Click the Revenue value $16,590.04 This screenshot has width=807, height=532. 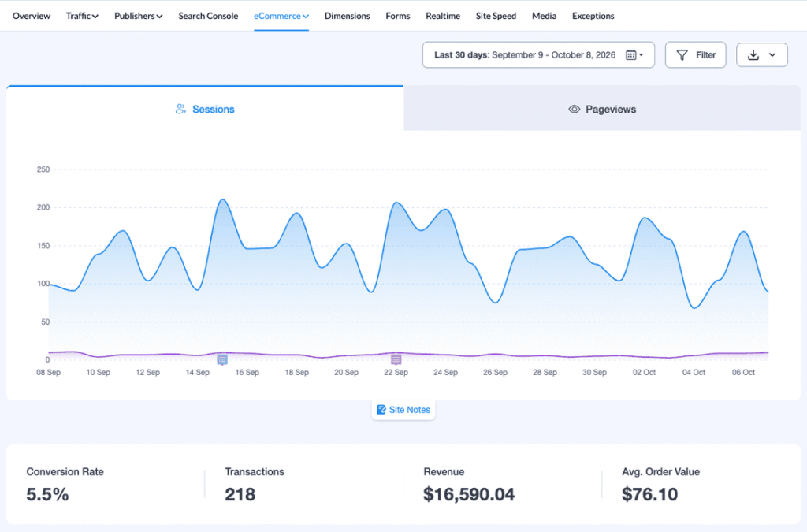(x=469, y=494)
